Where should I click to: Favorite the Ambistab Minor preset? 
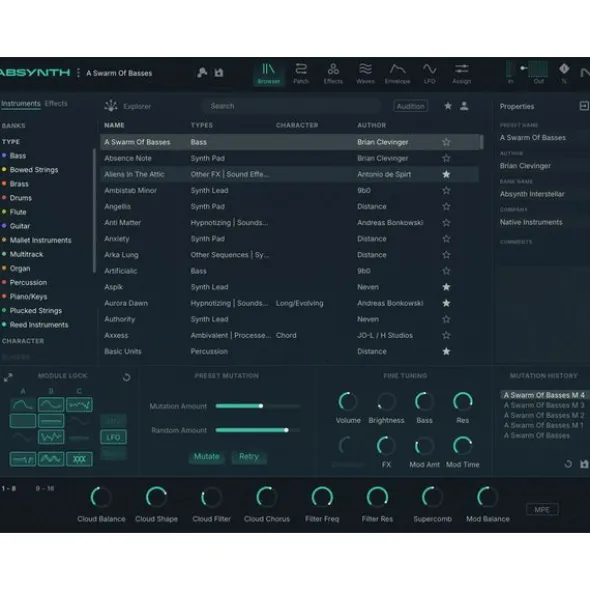point(446,190)
